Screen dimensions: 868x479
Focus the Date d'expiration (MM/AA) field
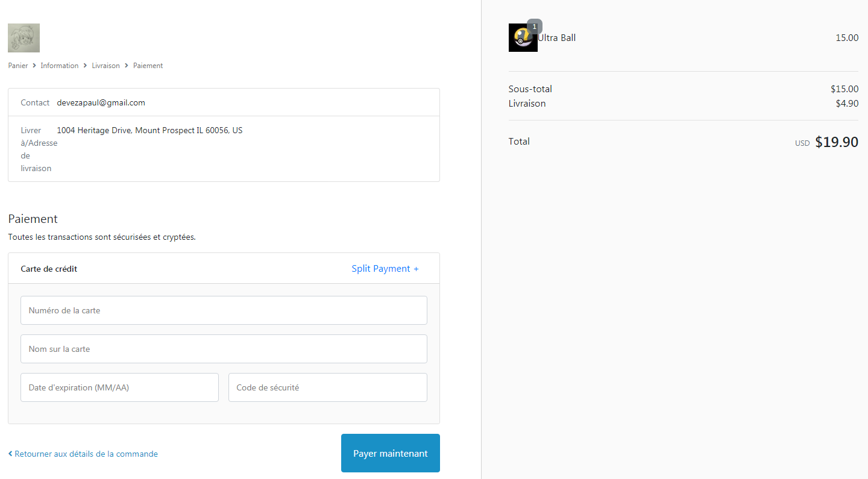pyautogui.click(x=119, y=387)
